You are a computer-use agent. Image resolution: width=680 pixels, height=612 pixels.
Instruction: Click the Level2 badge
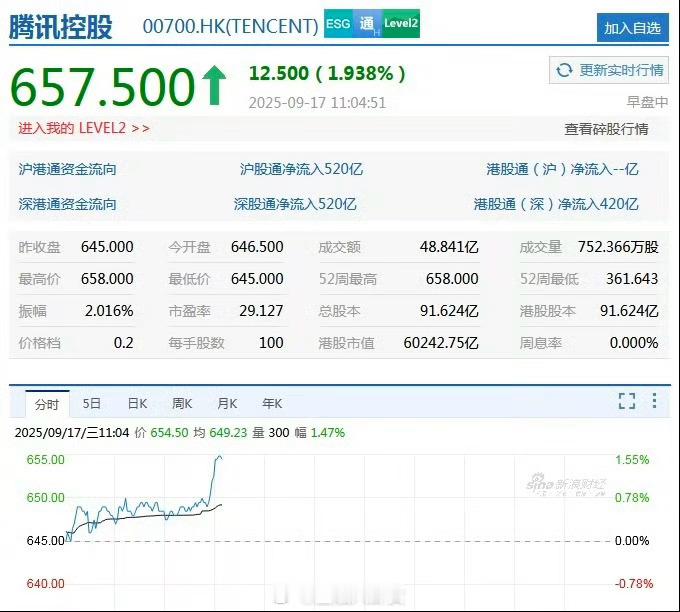[401, 23]
